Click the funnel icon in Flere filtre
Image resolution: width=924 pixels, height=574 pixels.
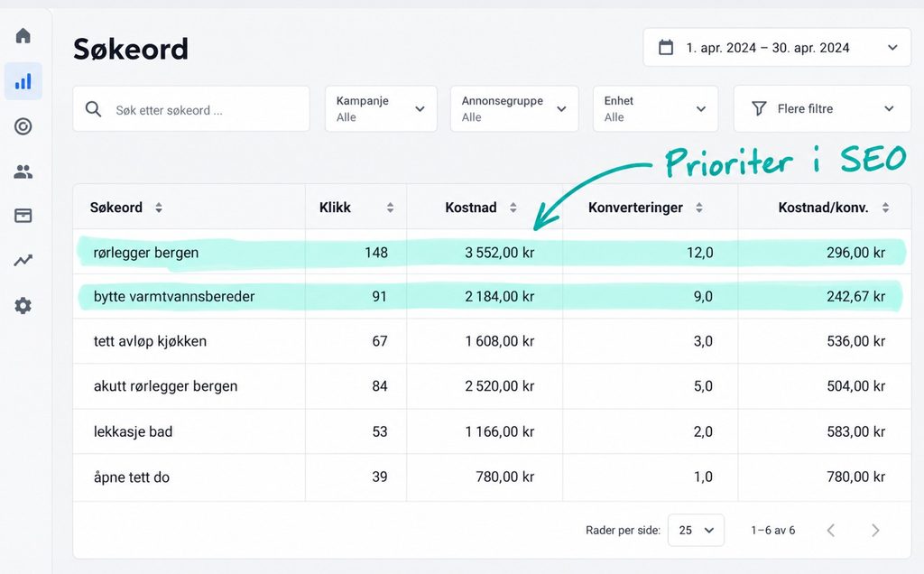point(759,108)
